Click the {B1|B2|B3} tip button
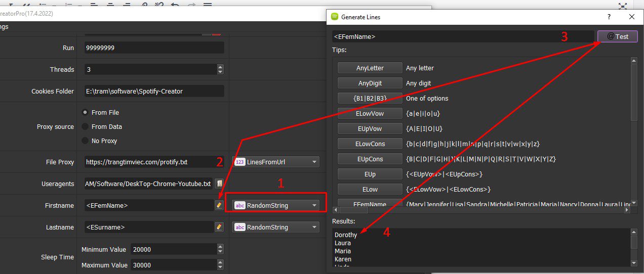This screenshot has width=644, height=274. pyautogui.click(x=370, y=98)
